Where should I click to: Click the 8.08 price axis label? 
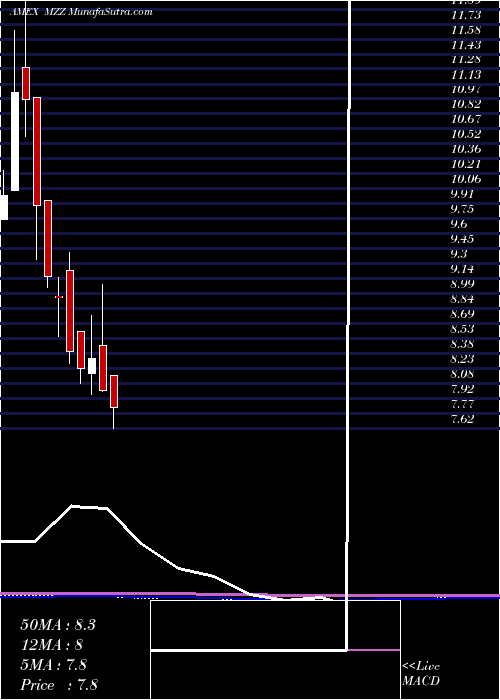pos(462,374)
